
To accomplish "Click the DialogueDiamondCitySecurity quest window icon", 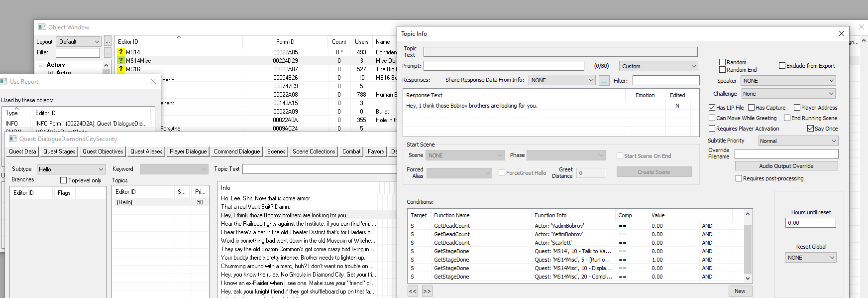I will [x=13, y=139].
